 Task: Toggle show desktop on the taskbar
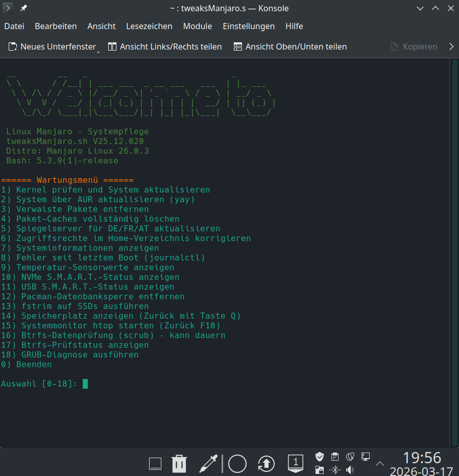[x=155, y=463]
